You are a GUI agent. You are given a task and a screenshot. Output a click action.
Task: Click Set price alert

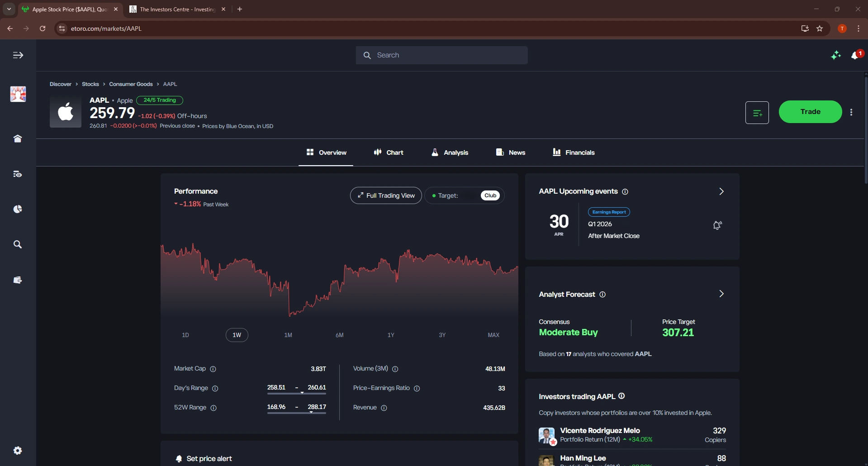(x=204, y=459)
